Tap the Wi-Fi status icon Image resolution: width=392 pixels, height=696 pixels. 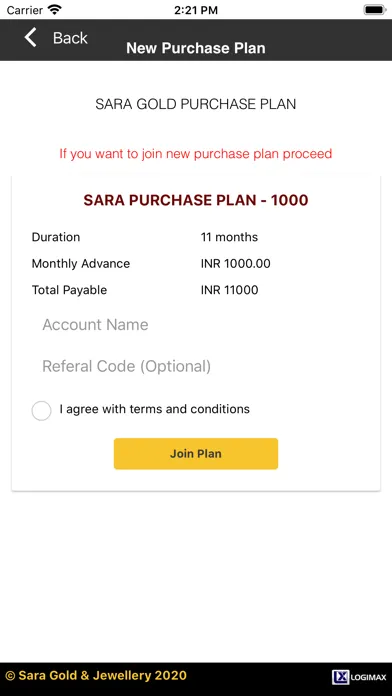click(55, 9)
